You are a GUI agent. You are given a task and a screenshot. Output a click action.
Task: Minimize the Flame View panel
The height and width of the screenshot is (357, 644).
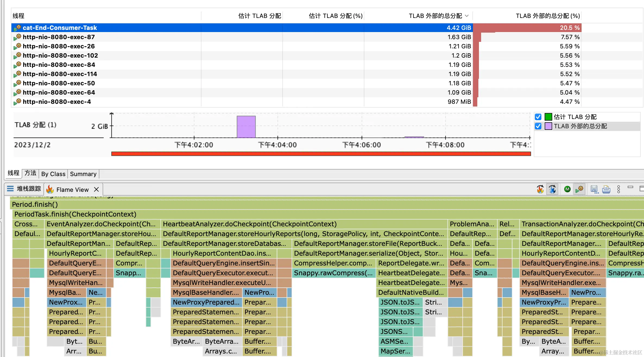(x=630, y=187)
